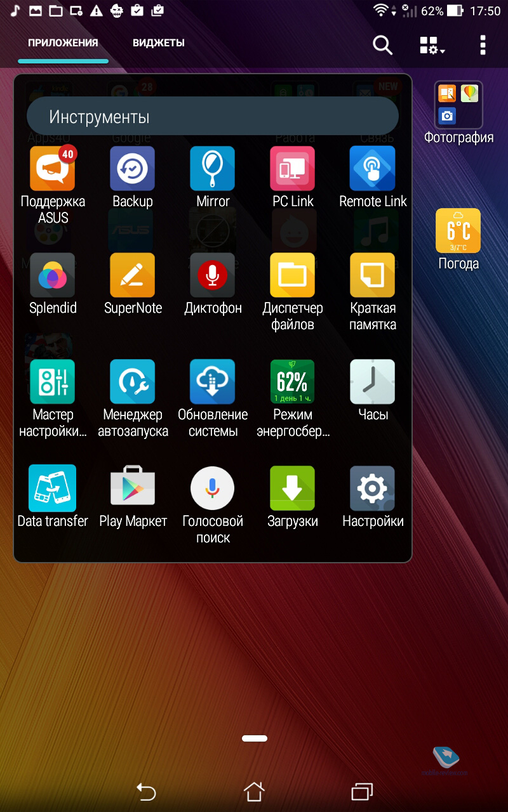Start Голосовой поиск voice search

[x=213, y=488]
